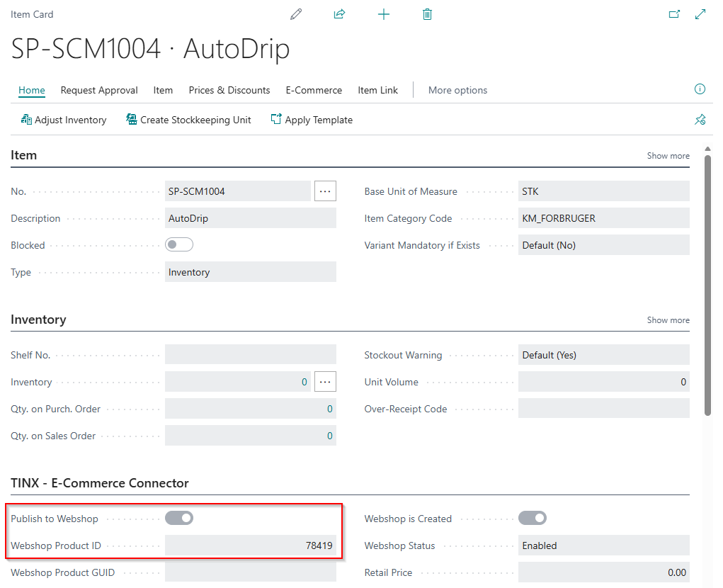Toggle the Blocked switch
The width and height of the screenshot is (723, 588).
tap(179, 244)
